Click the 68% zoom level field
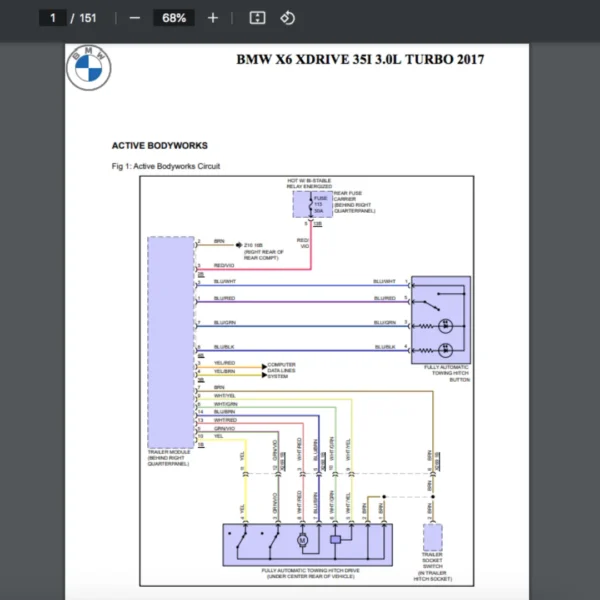This screenshot has height=600, width=600. pos(173,18)
